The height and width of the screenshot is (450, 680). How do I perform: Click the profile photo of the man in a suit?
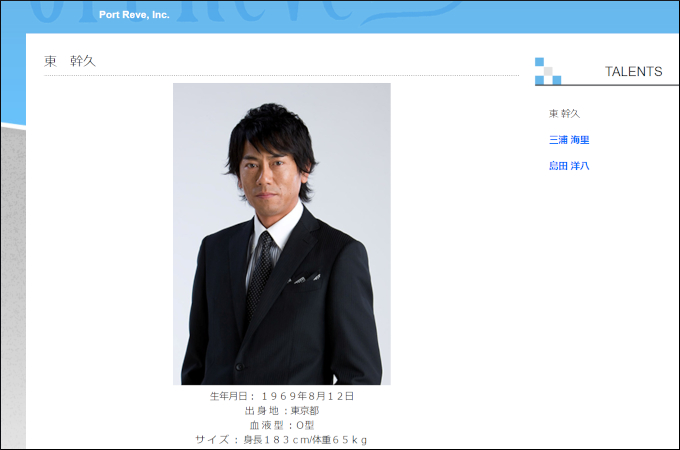[x=282, y=234]
